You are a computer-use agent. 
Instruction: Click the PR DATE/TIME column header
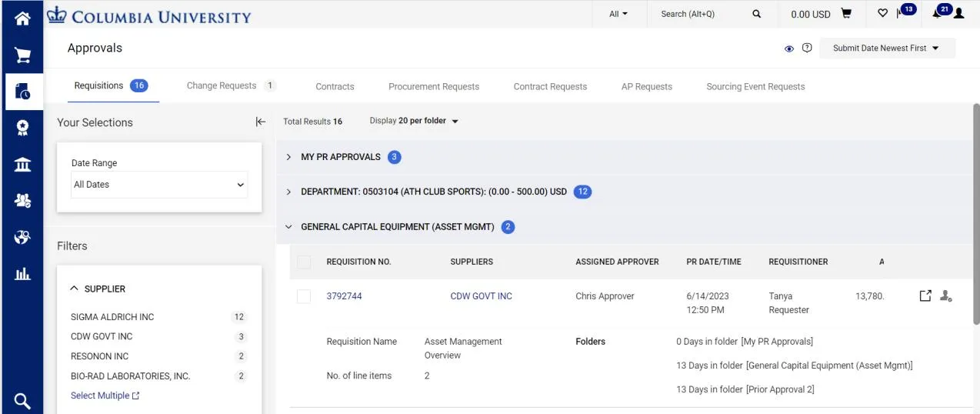[x=714, y=262]
